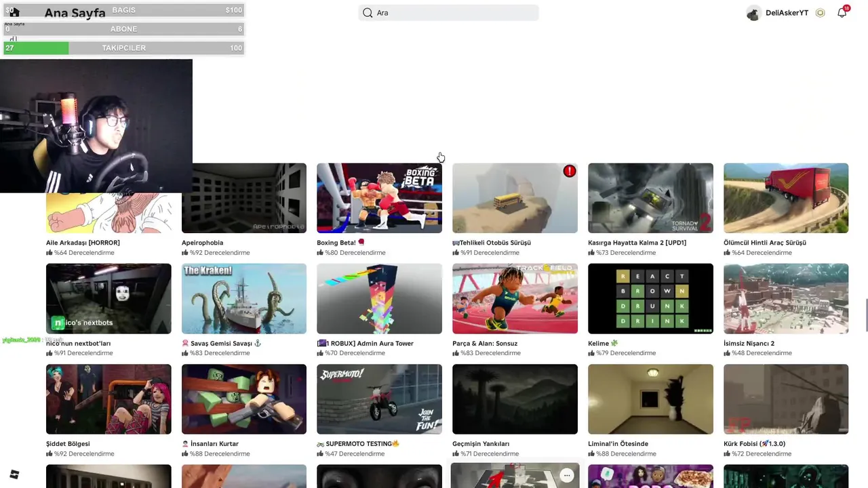Click the TAKIPCILER follower goal progress bar
The image size is (868, 488).
click(123, 48)
